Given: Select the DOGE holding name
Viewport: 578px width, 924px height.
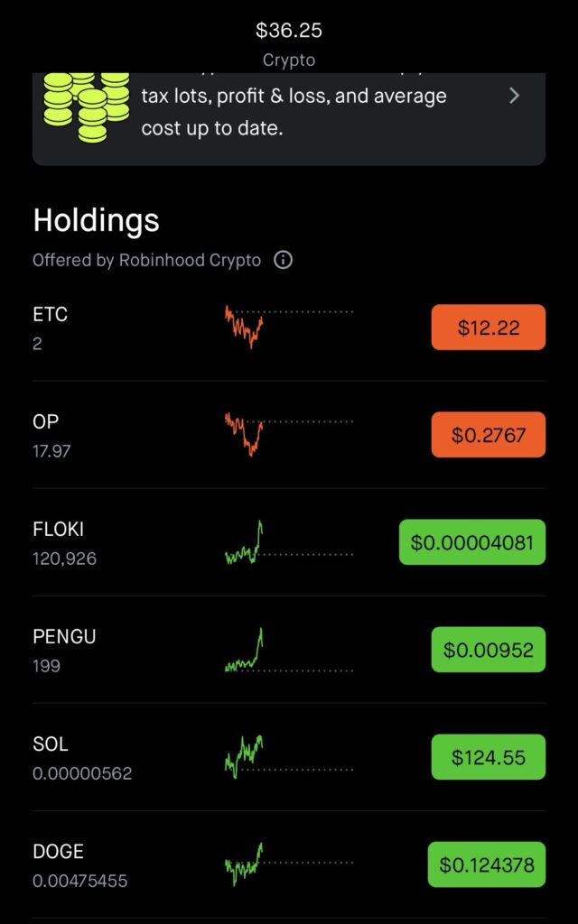Looking at the screenshot, I should [58, 852].
